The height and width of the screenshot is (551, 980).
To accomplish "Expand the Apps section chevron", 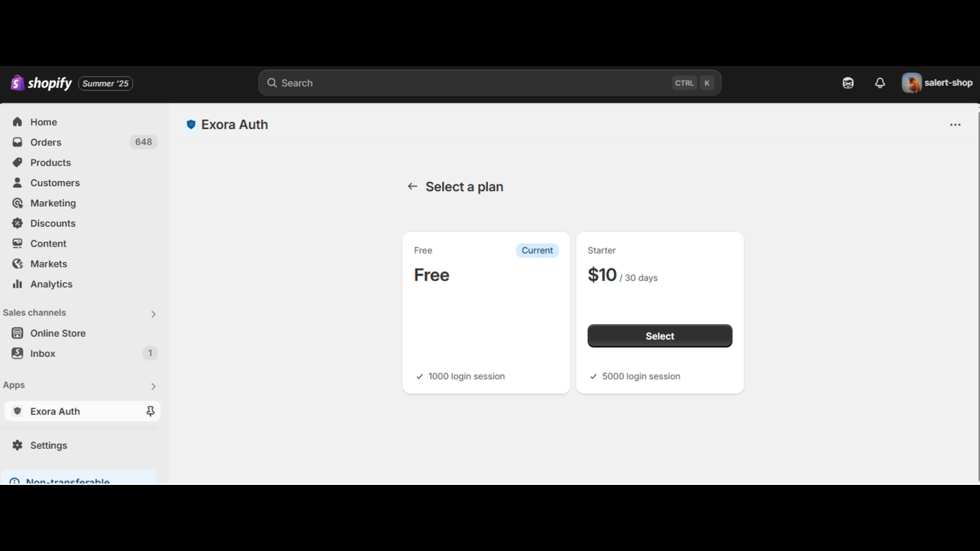I will 153,386.
